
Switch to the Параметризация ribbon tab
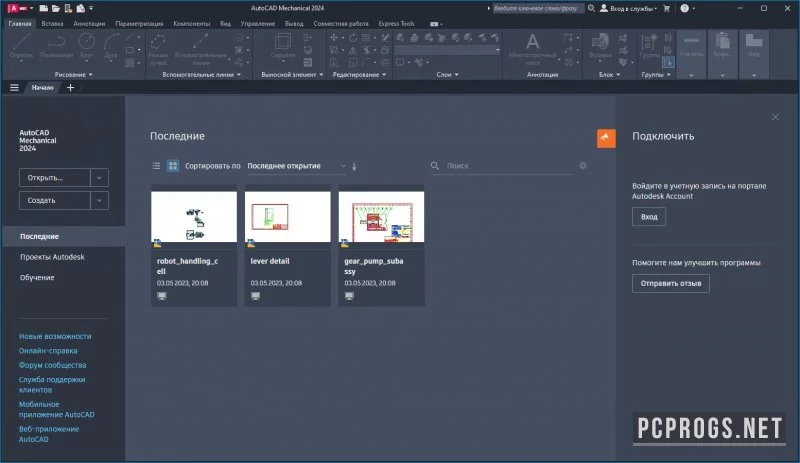[139, 23]
